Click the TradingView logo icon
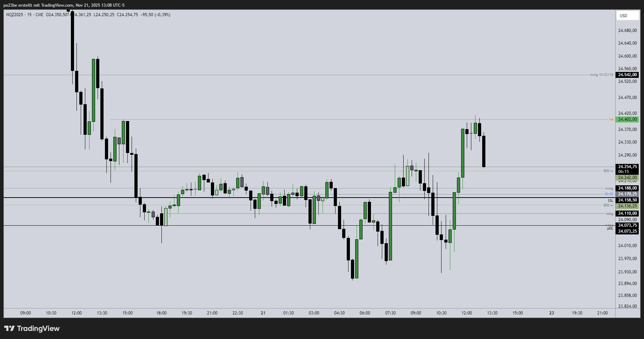This screenshot has height=339, width=644. pos(9,328)
